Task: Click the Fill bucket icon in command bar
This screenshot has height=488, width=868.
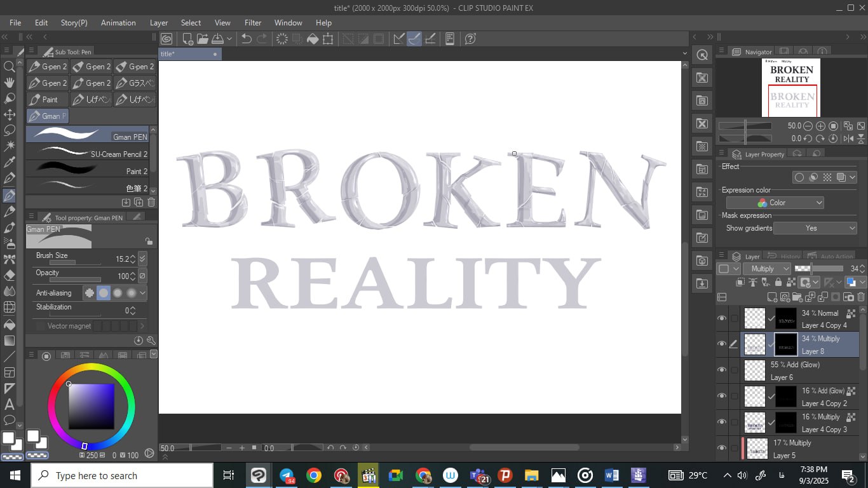Action: tap(313, 39)
